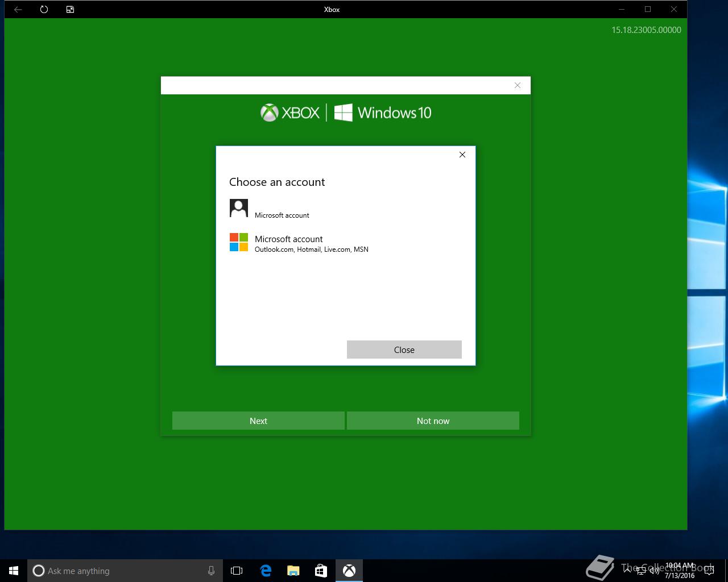Image resolution: width=728 pixels, height=582 pixels.
Task: Launch Microsoft Edge from the taskbar
Action: click(266, 571)
